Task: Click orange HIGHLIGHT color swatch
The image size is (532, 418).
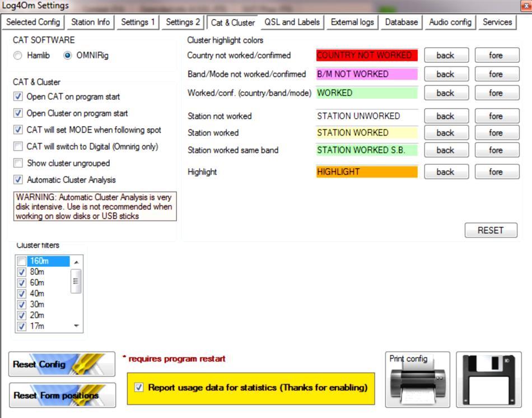Action: pos(367,171)
